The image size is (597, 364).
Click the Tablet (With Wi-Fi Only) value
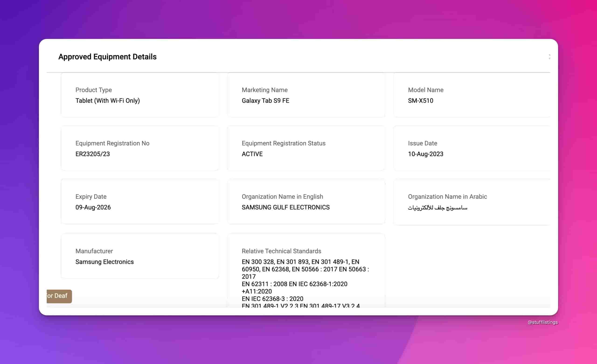coord(107,101)
